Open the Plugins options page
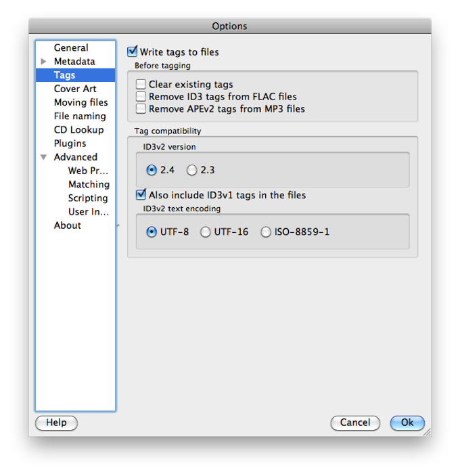 pos(70,144)
